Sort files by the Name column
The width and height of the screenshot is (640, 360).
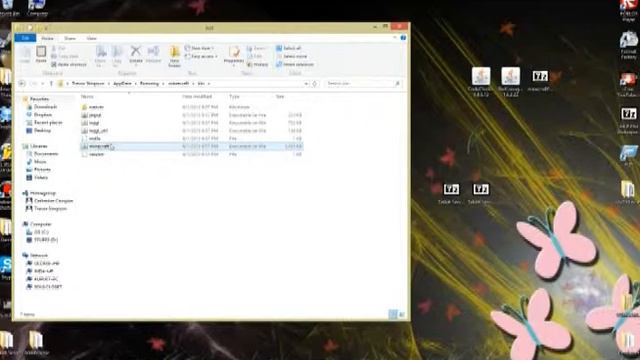coord(87,97)
